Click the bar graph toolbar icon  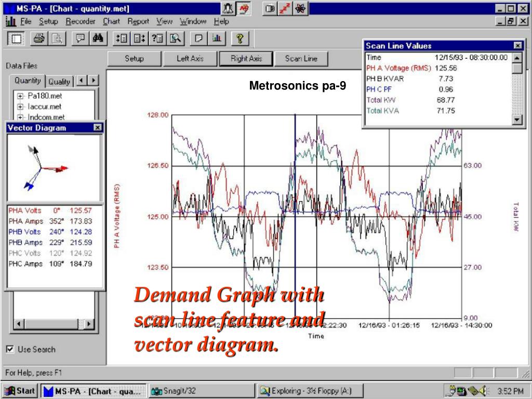217,38
